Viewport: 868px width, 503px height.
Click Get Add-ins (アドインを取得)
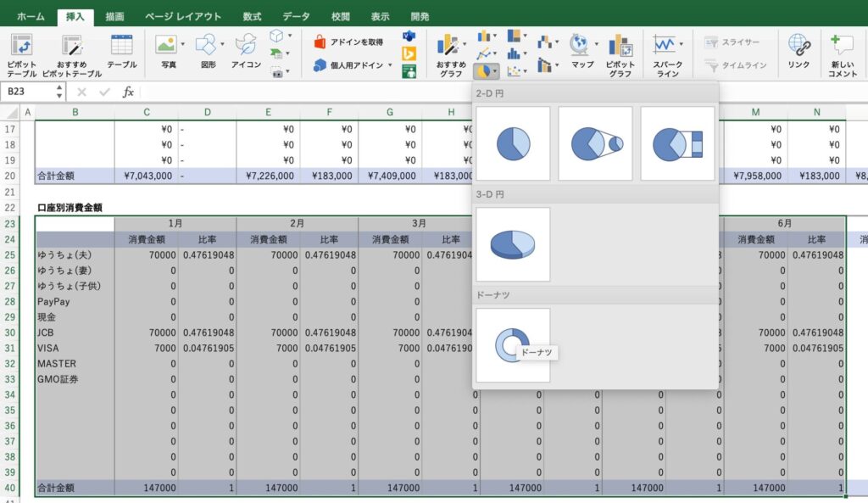click(x=348, y=42)
